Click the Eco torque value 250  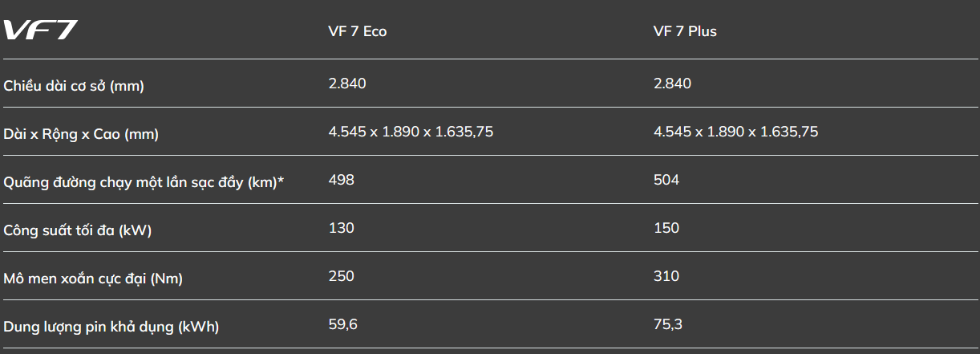pyautogui.click(x=342, y=276)
